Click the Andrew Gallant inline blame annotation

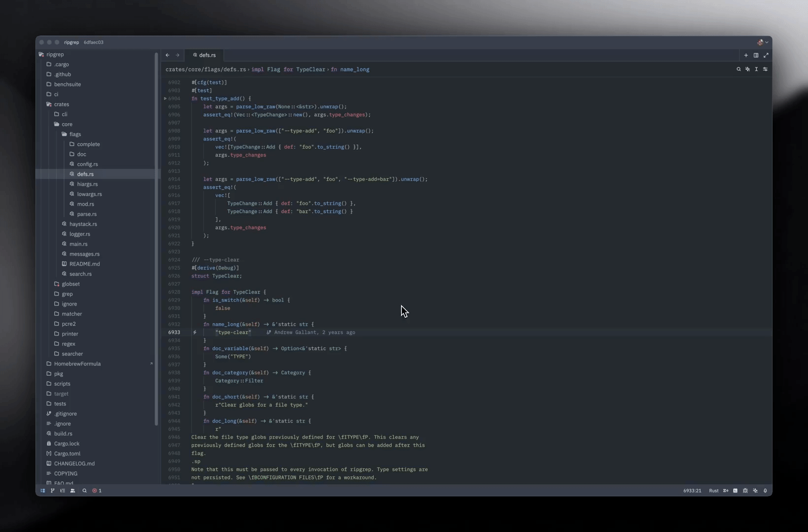(311, 332)
